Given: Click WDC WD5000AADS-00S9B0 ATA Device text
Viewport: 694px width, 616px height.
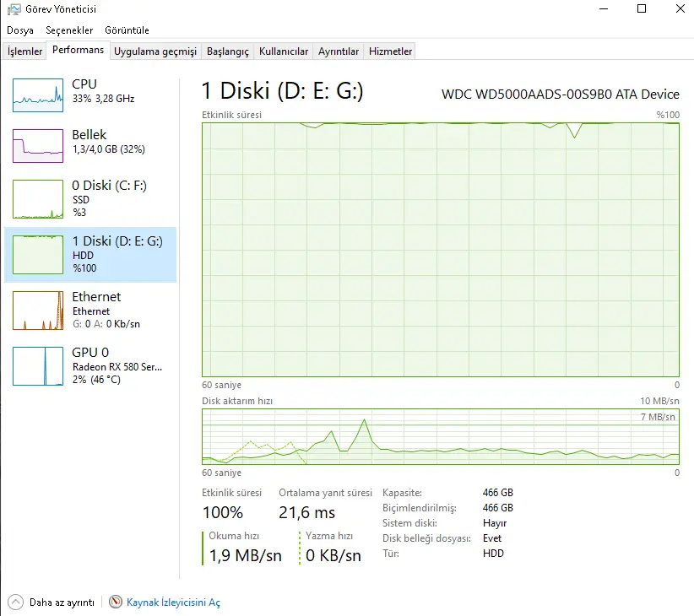Looking at the screenshot, I should tap(561, 95).
